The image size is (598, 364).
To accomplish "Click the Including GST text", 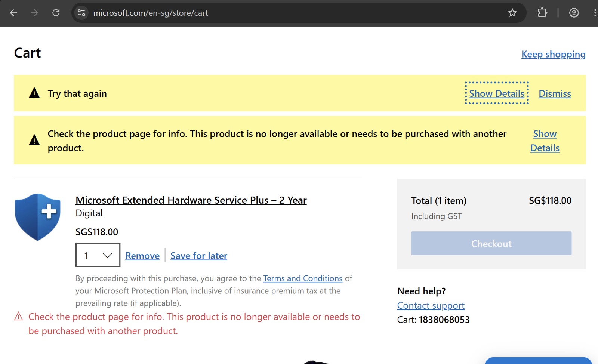I will point(437,216).
